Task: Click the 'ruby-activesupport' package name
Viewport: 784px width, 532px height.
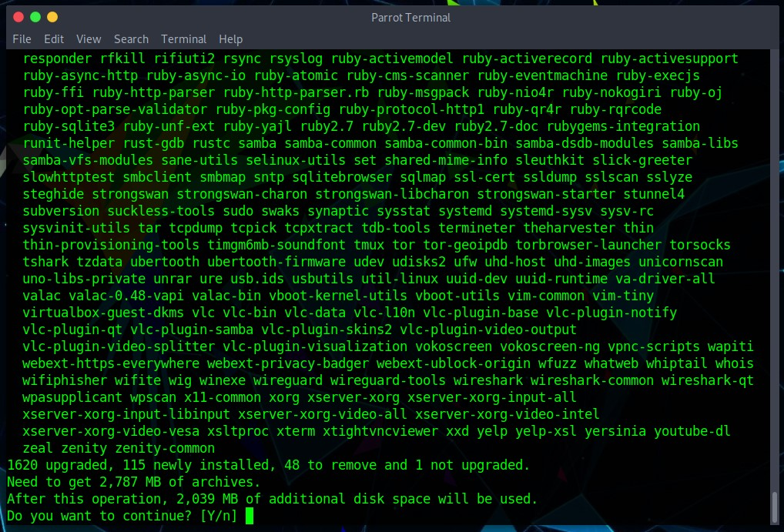Action: coord(669,59)
